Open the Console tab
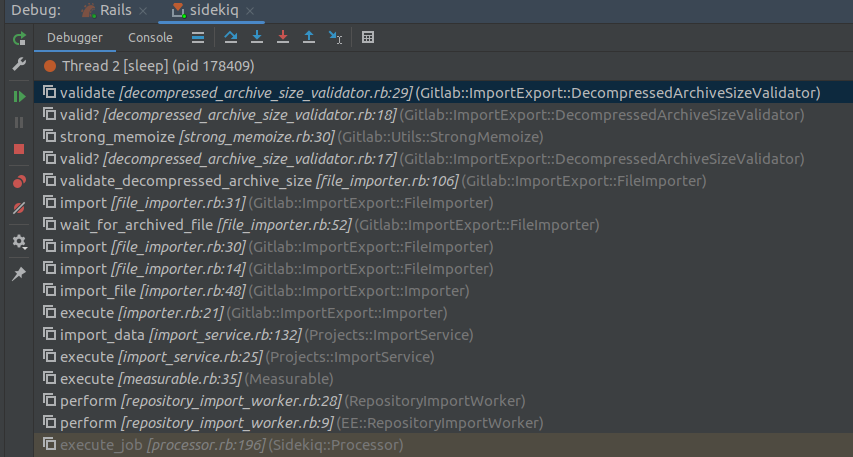The image size is (853, 457). point(150,38)
